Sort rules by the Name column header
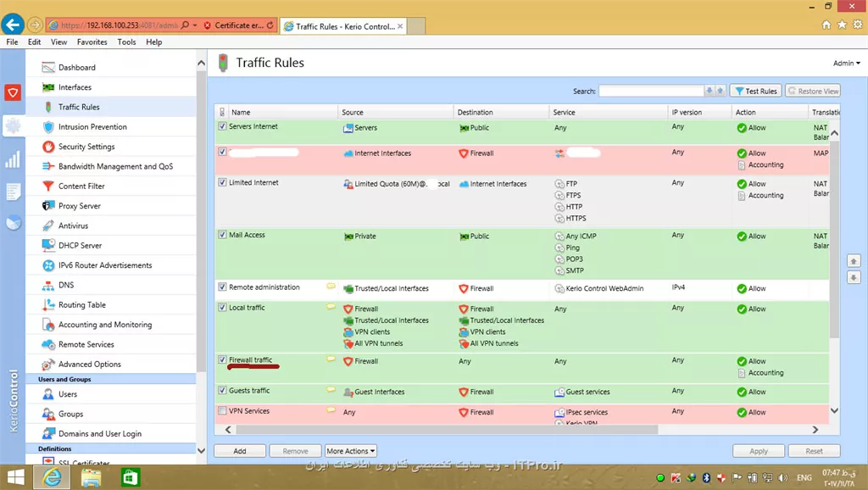Screen dimensions: 868x490 pyautogui.click(x=283, y=113)
